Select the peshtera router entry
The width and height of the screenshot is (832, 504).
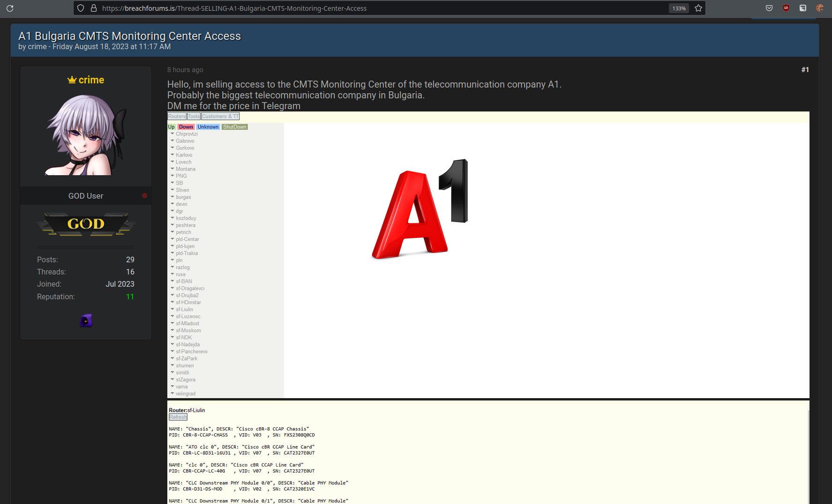[186, 225]
